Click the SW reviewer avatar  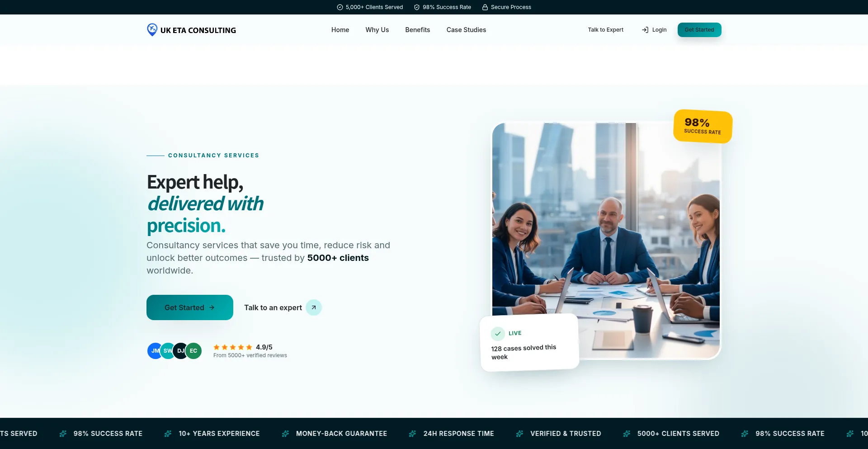pos(168,351)
